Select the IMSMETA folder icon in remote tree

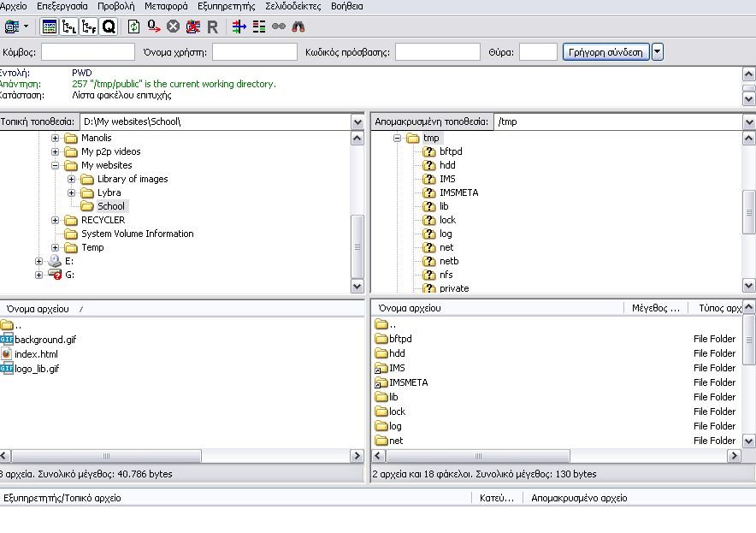coord(429,193)
